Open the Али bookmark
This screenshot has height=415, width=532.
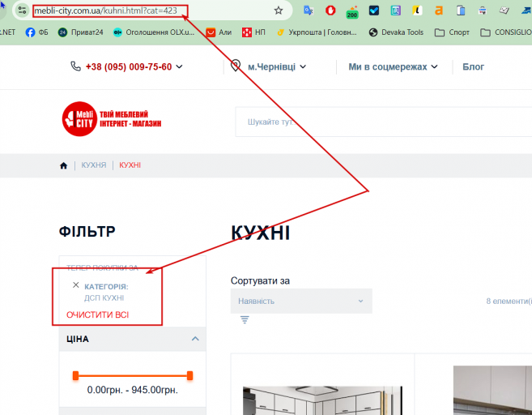point(219,32)
